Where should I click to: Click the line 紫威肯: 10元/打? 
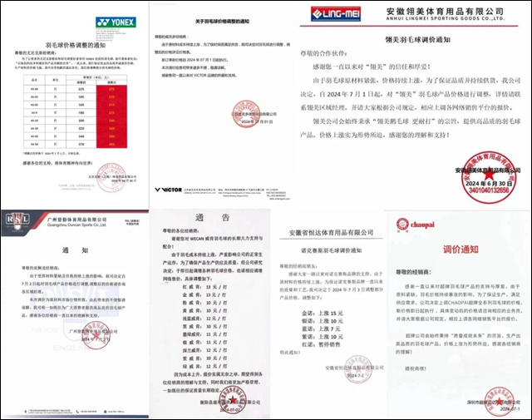(205, 358)
